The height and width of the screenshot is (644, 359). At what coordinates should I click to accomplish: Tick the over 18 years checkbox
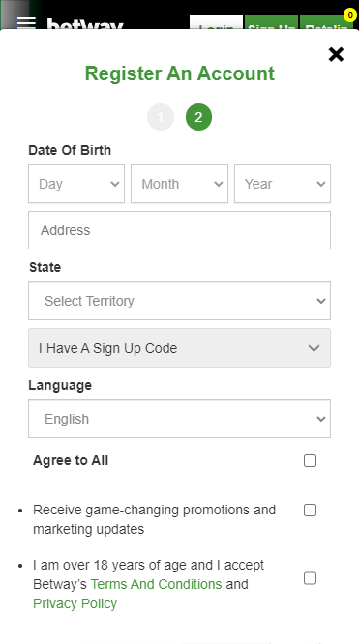(310, 578)
